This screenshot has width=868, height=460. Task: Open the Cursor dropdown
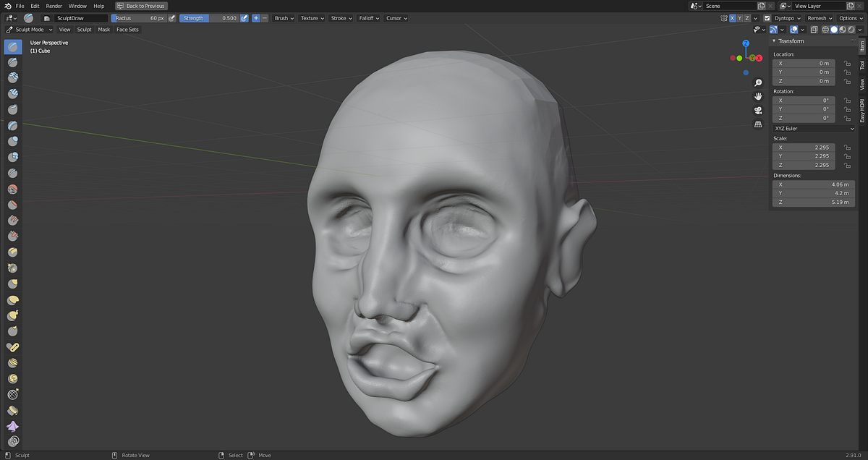tap(396, 18)
